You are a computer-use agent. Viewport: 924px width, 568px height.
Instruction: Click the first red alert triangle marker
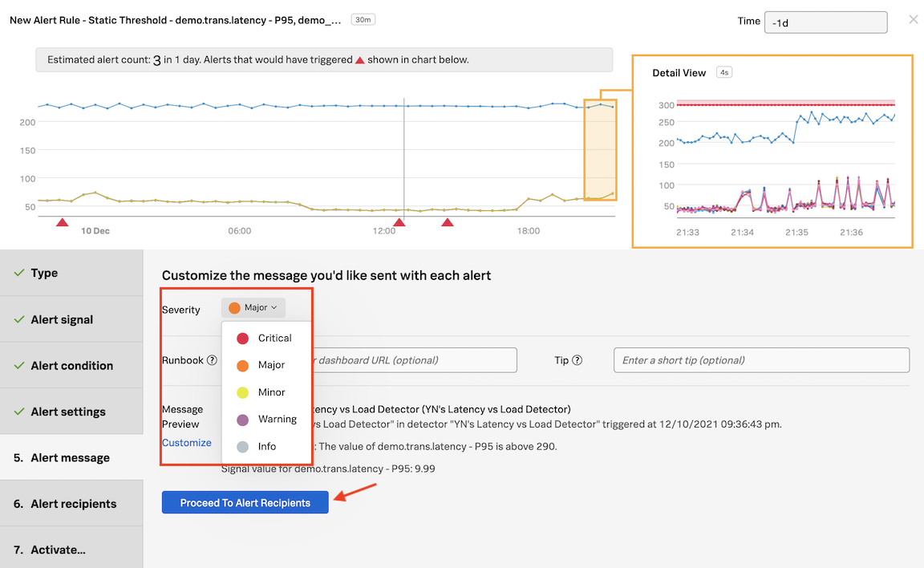tap(62, 222)
